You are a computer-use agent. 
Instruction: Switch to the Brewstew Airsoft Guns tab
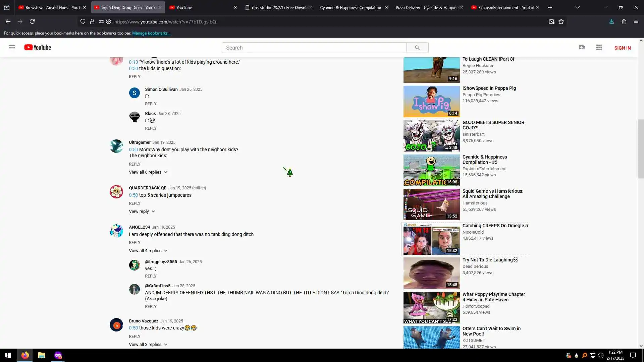(50, 7)
